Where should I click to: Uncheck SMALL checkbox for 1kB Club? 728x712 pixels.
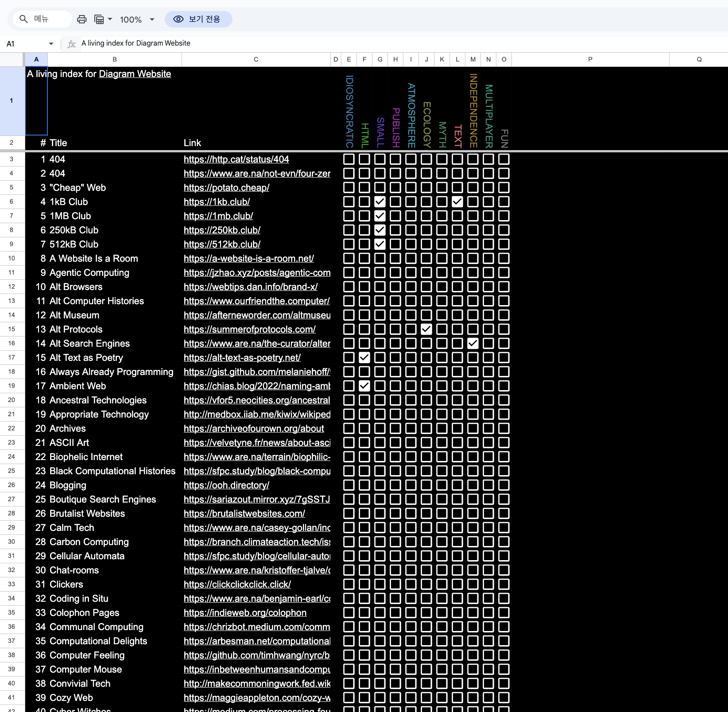coord(380,202)
